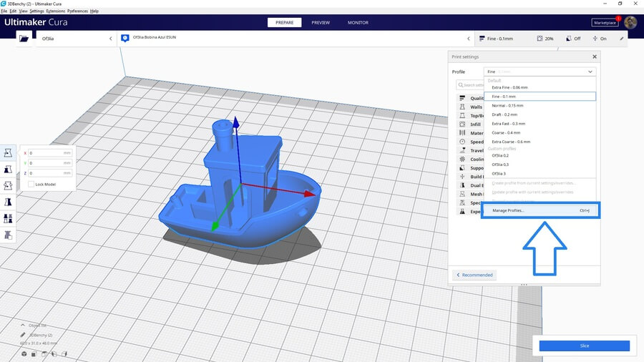Viewport: 644px width, 362px height.
Task: Select the Move tool in left toolbar
Action: [8, 152]
